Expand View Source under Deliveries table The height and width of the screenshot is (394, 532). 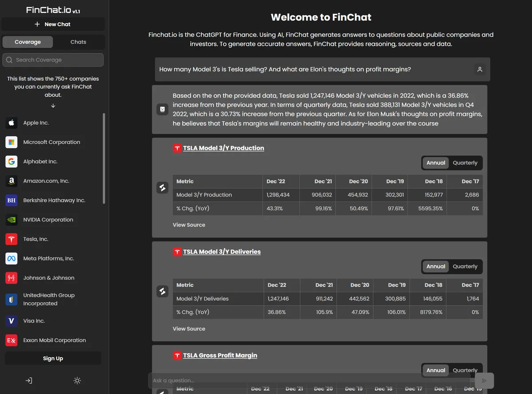189,329
